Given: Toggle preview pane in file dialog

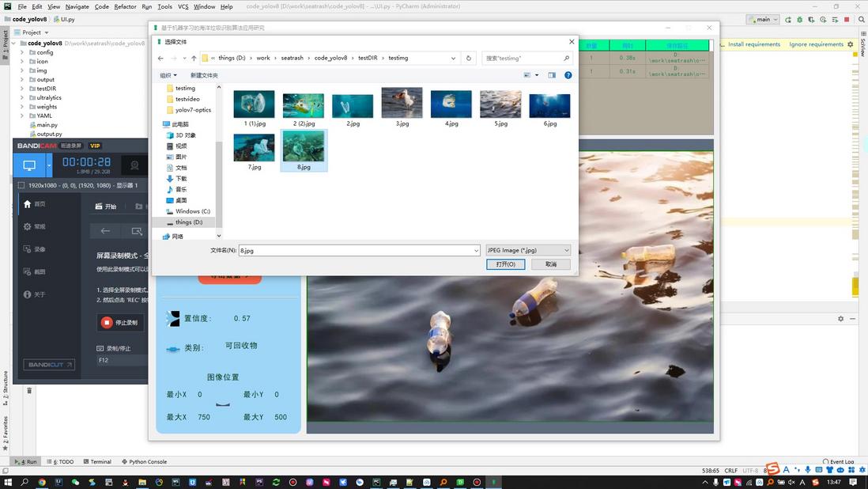Looking at the screenshot, I should [x=552, y=75].
